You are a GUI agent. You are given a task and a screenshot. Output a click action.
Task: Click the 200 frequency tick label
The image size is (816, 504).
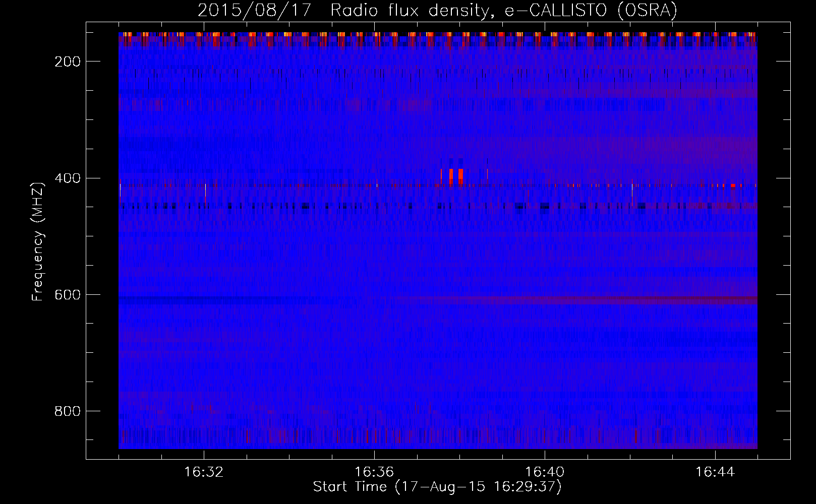point(68,61)
